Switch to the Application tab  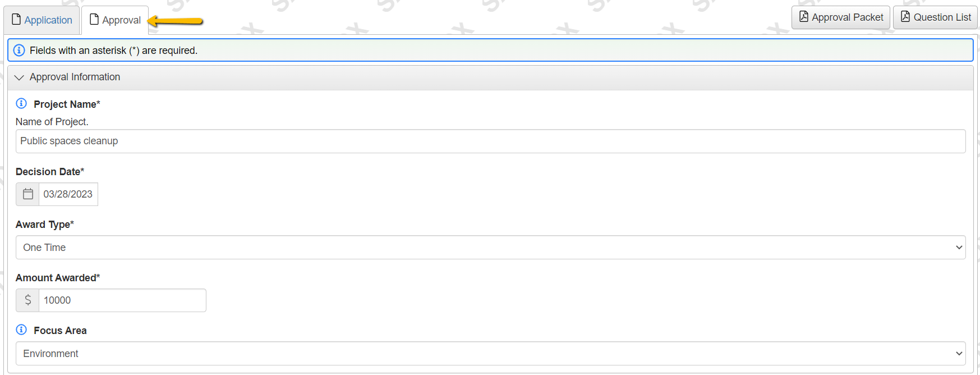click(48, 20)
